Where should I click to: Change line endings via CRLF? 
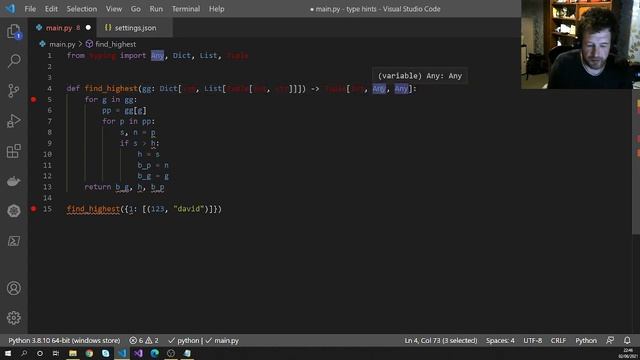558,340
